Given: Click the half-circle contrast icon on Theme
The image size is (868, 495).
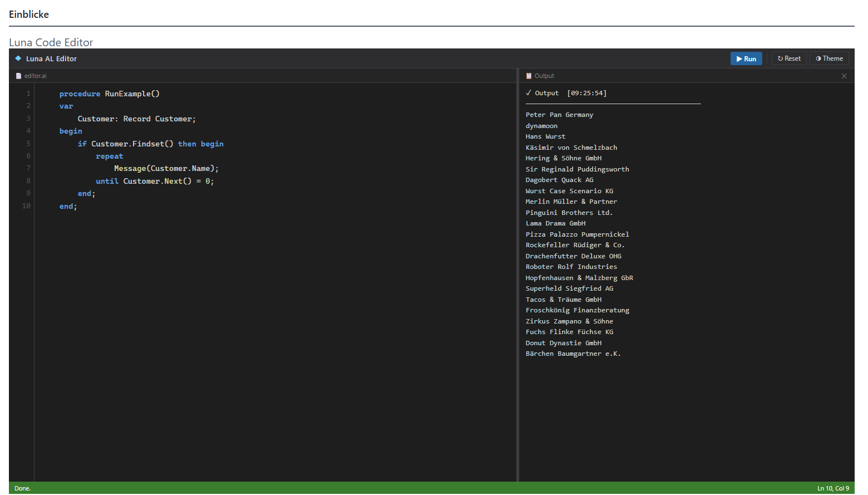Looking at the screenshot, I should click(818, 58).
